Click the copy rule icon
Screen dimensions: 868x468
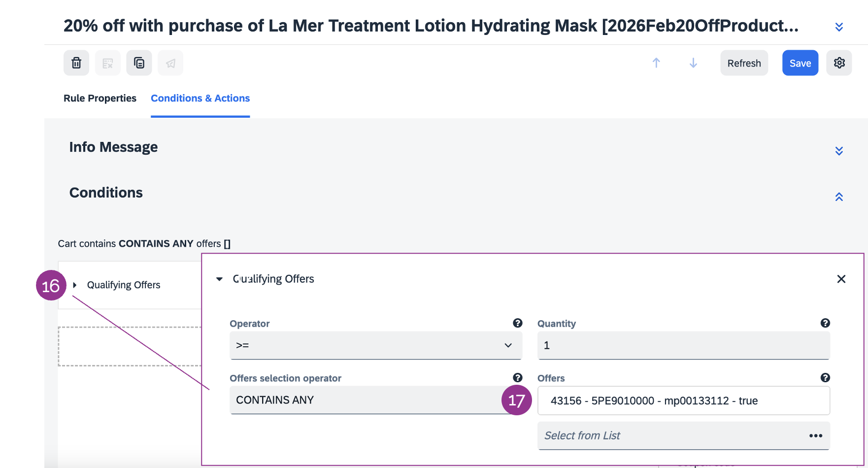click(x=139, y=63)
